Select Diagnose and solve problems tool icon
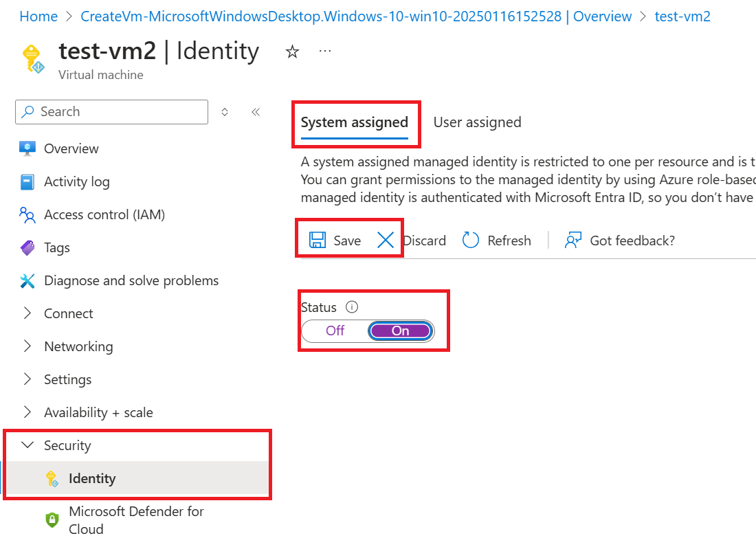Screen dimensions: 756x547 point(26,280)
